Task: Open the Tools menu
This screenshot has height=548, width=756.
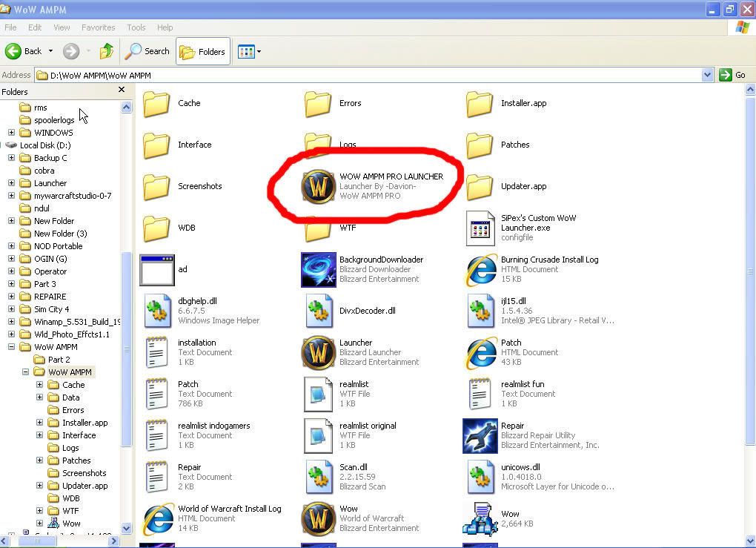Action: 136,27
